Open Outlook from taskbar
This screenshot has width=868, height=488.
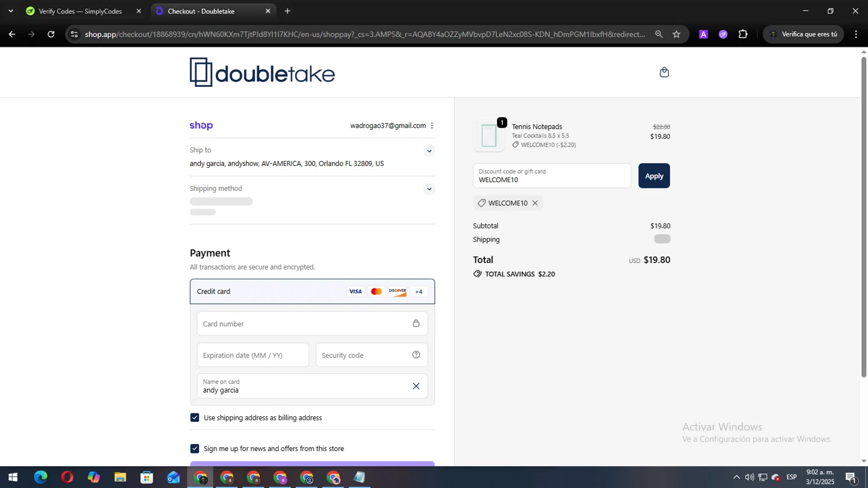click(x=174, y=478)
